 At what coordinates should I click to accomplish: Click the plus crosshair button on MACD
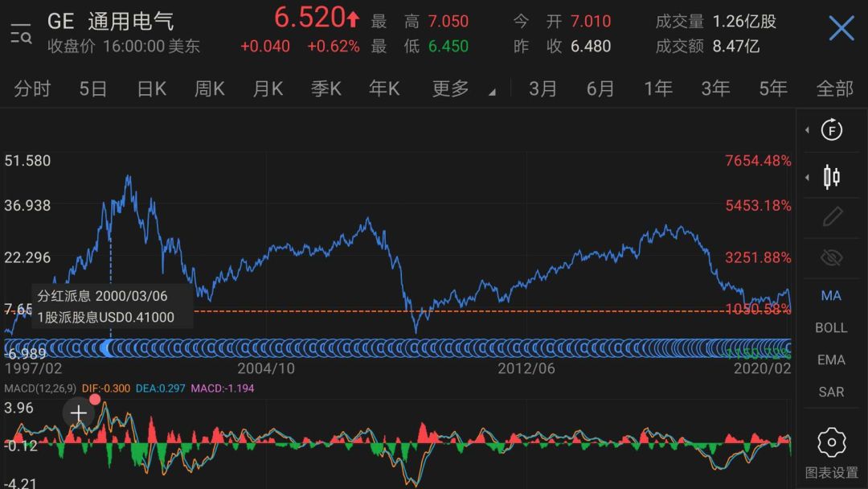click(x=79, y=413)
